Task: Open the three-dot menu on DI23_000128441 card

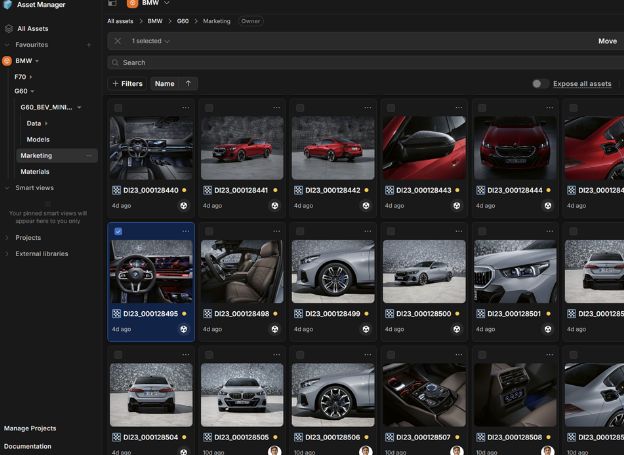Action: tap(277, 107)
